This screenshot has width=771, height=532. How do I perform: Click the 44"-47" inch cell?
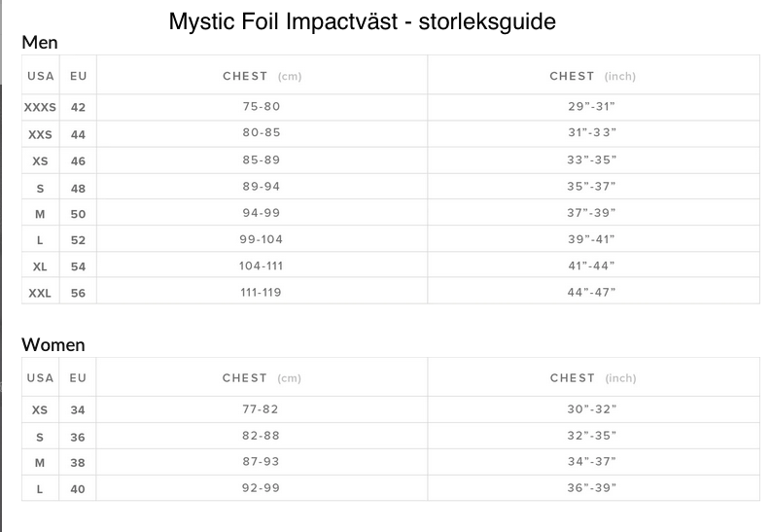592,291
